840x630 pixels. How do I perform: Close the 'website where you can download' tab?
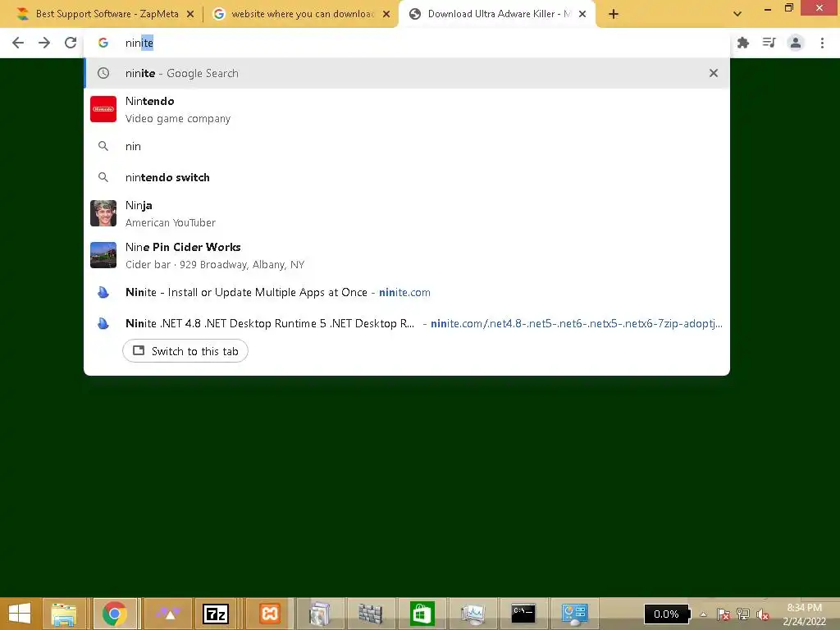coord(386,15)
